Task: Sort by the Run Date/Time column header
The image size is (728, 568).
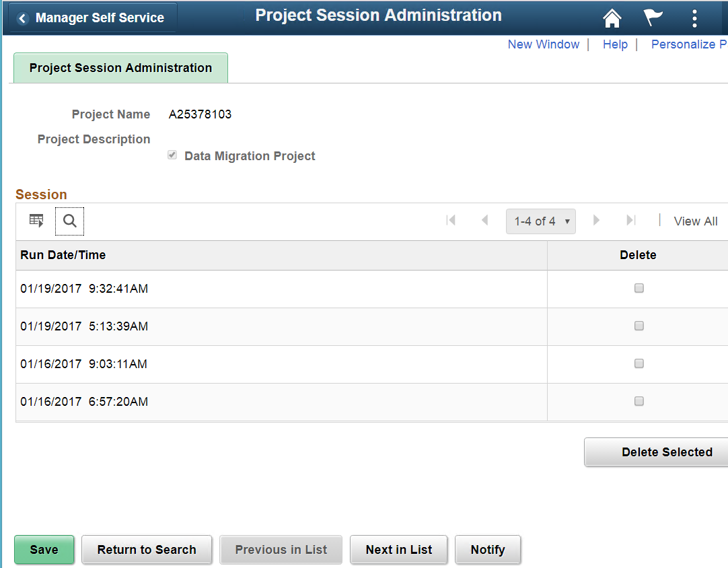Action: click(63, 255)
